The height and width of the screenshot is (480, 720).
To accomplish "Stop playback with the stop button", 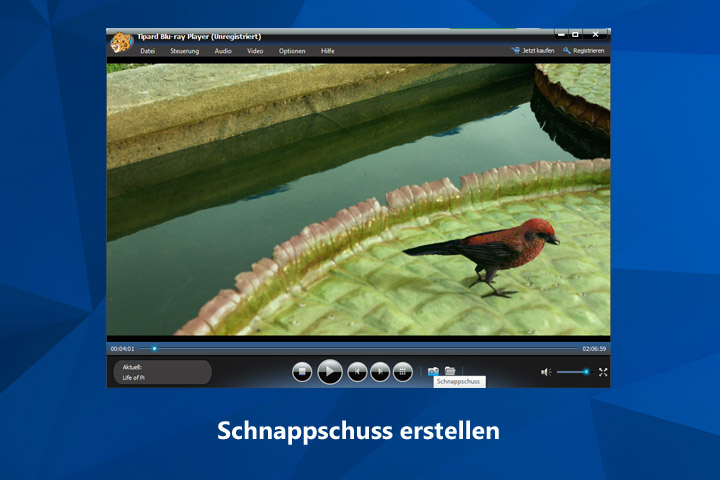I will tap(302, 372).
